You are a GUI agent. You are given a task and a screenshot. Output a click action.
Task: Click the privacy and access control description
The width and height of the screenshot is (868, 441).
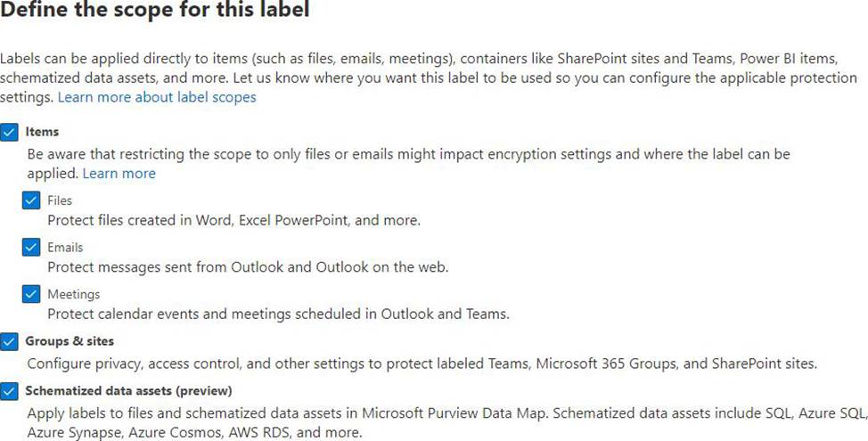coord(422,363)
